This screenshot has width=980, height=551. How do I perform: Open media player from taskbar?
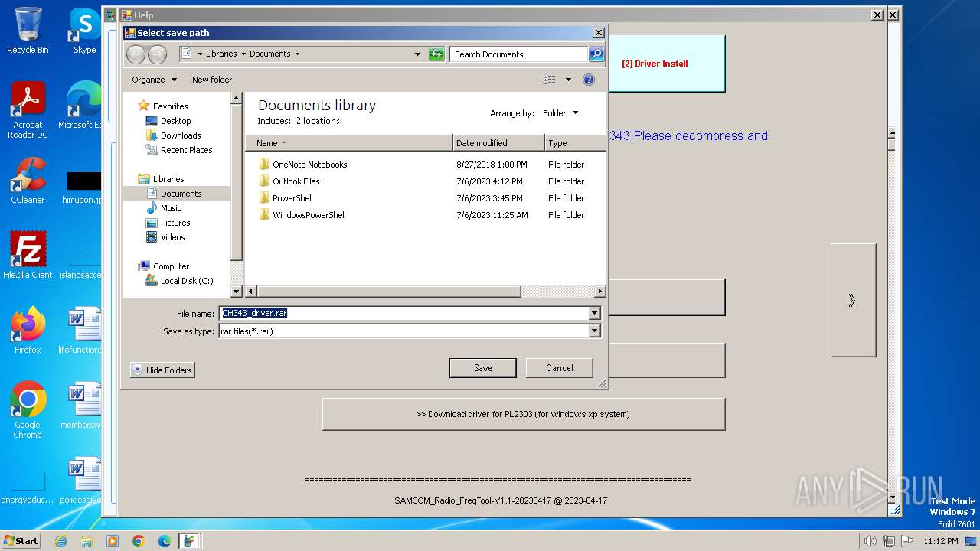[x=113, y=541]
